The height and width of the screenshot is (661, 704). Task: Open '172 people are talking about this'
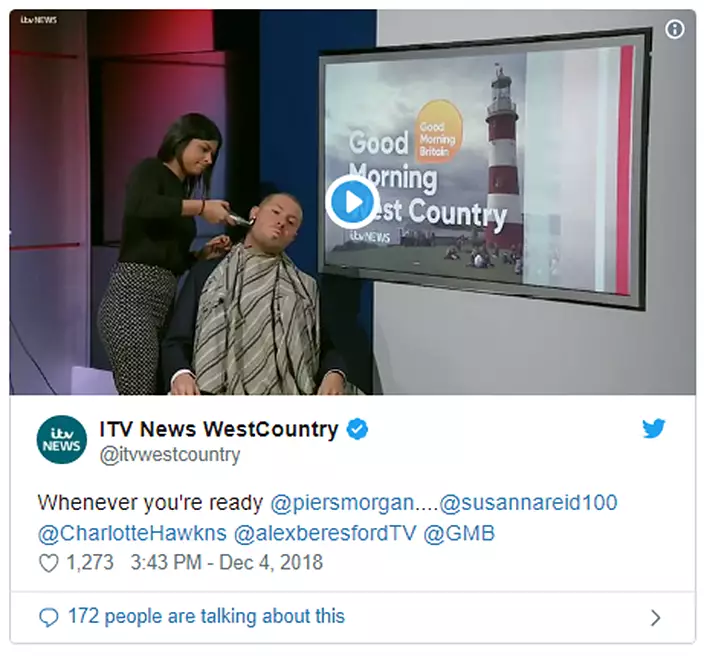[x=207, y=617]
